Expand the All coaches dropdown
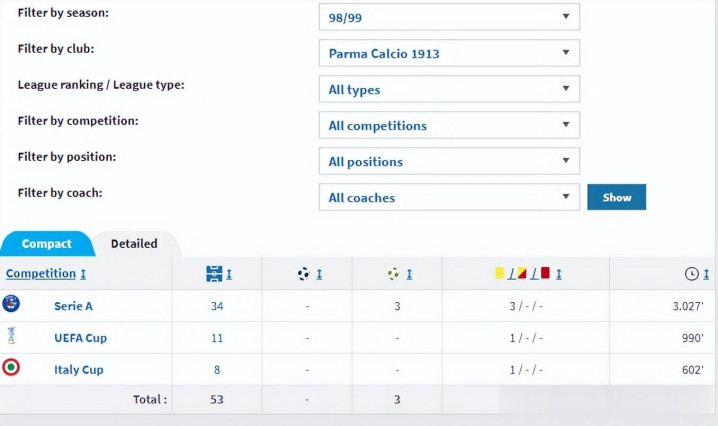This screenshot has height=426, width=718. 448,197
